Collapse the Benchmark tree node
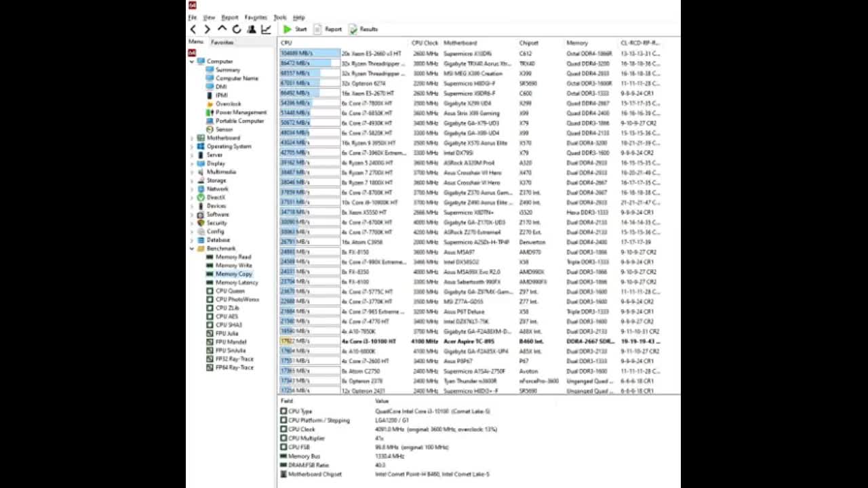 192,249
